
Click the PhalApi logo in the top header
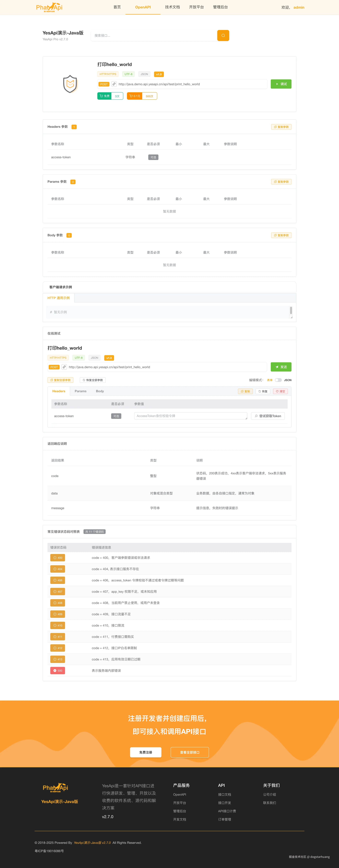[49, 7]
